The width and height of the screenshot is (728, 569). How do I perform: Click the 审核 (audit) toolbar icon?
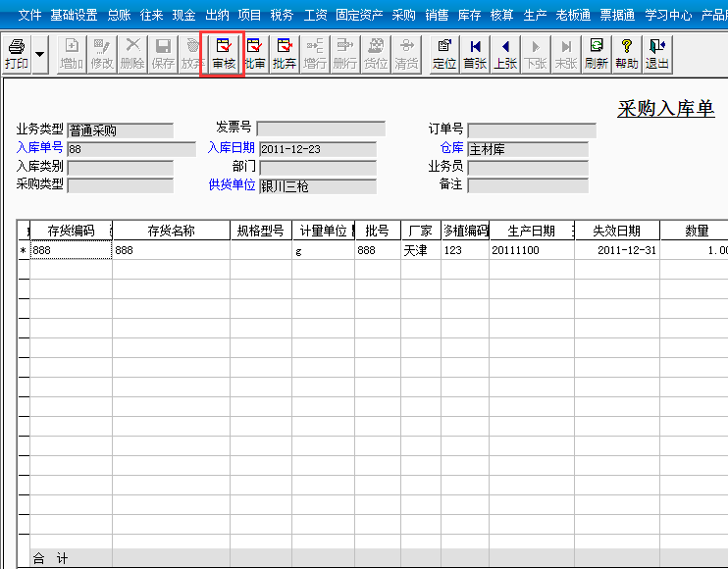tap(223, 54)
